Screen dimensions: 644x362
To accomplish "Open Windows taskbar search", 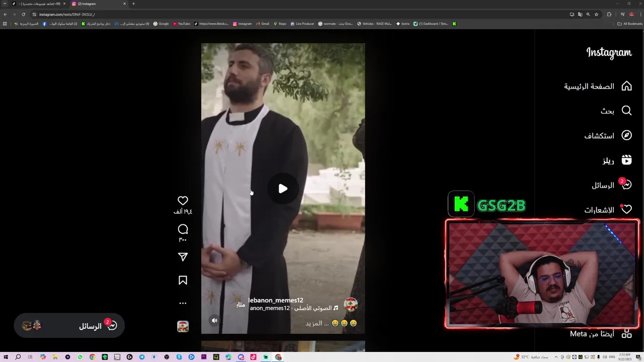I will click(18, 357).
